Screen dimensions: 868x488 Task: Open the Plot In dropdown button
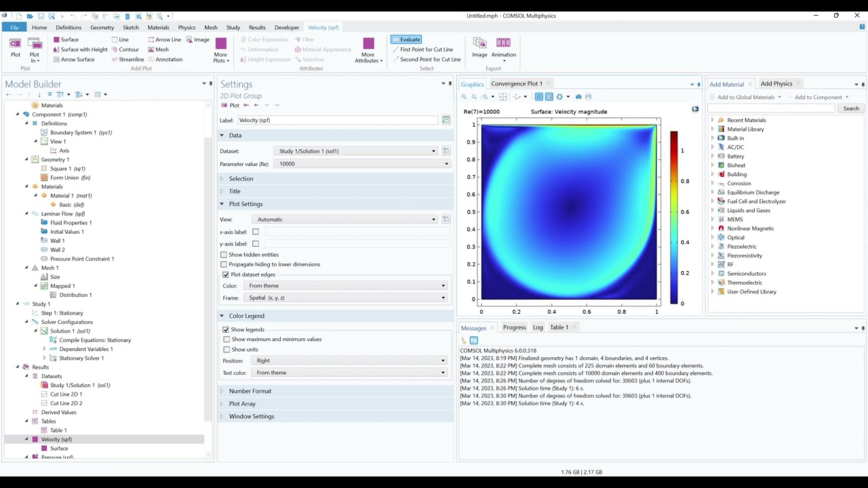pyautogui.click(x=34, y=51)
